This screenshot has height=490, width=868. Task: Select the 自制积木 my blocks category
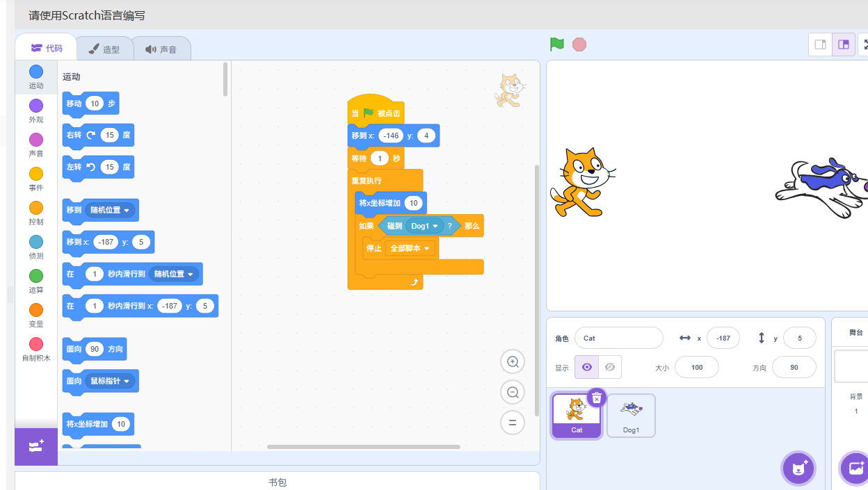(x=36, y=350)
